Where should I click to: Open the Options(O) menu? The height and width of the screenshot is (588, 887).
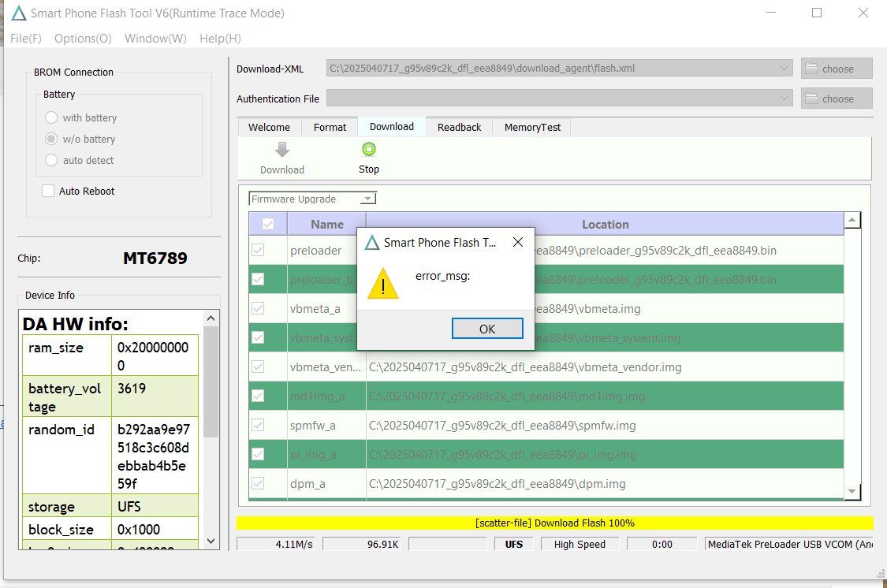(x=83, y=39)
